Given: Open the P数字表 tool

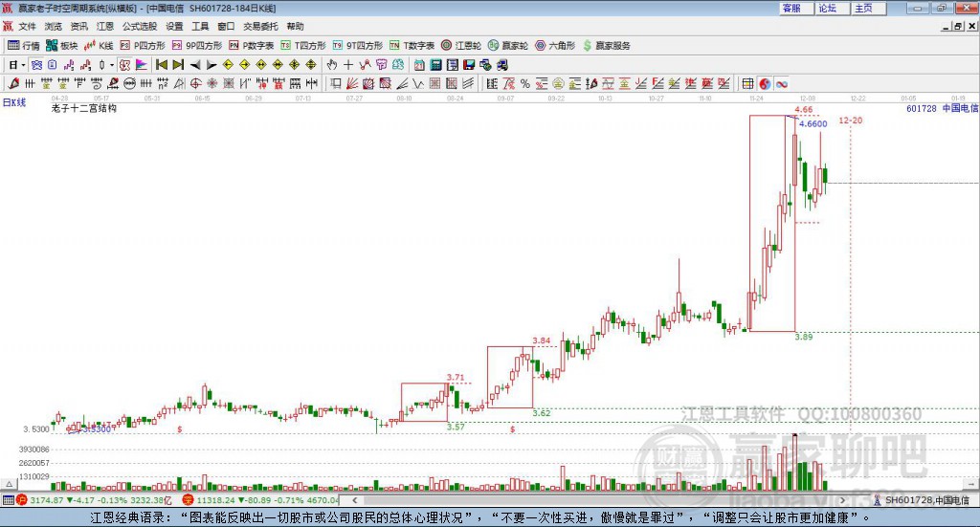Looking at the screenshot, I should tap(252, 46).
